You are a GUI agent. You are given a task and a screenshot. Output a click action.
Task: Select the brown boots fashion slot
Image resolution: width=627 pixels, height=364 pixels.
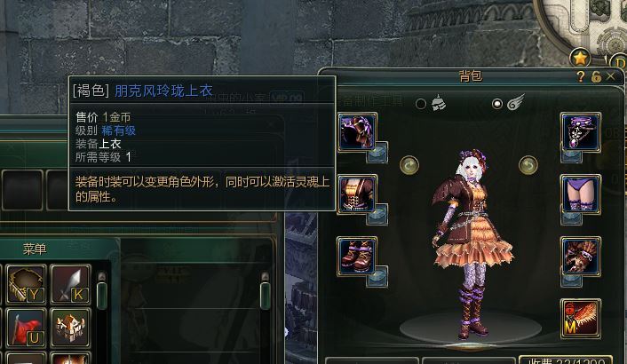coord(357,257)
